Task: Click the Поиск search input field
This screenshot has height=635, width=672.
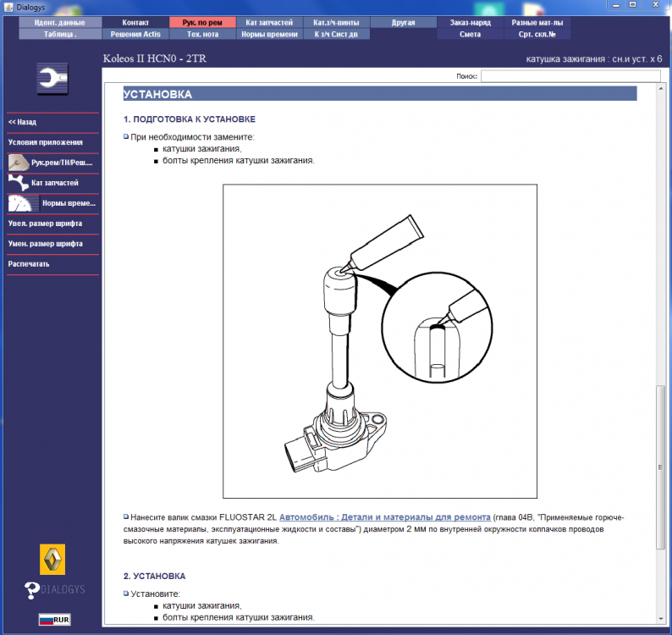Action: coord(570,76)
